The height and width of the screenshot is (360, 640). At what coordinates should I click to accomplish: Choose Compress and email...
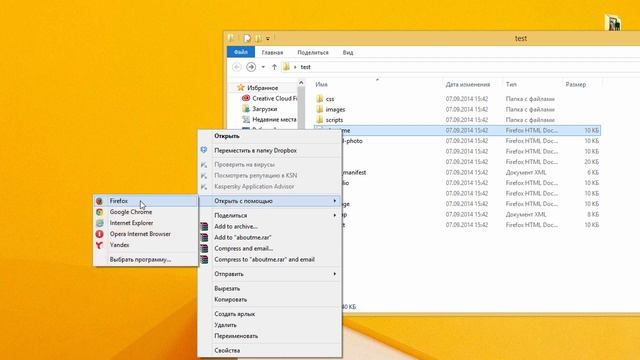[270, 248]
